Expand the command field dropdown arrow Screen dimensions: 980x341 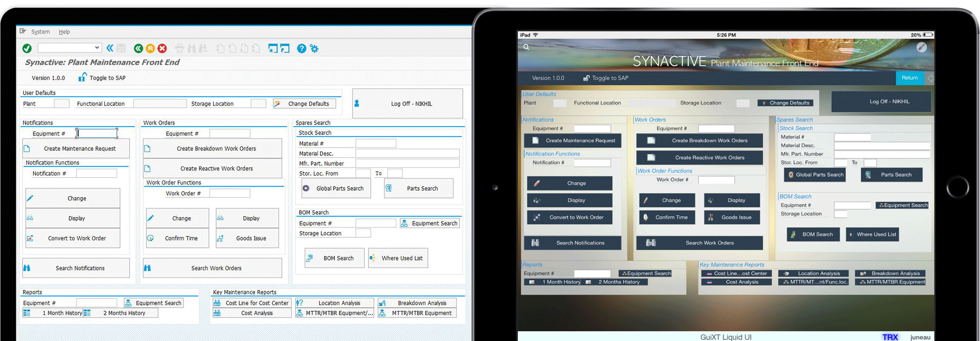(97, 48)
